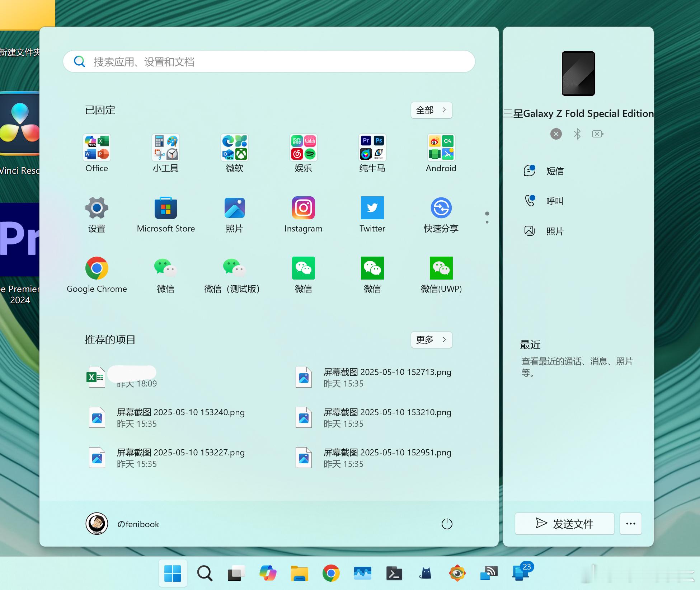This screenshot has height=590, width=700.
Task: Click the Bluetooth status icon for phone
Action: click(577, 134)
